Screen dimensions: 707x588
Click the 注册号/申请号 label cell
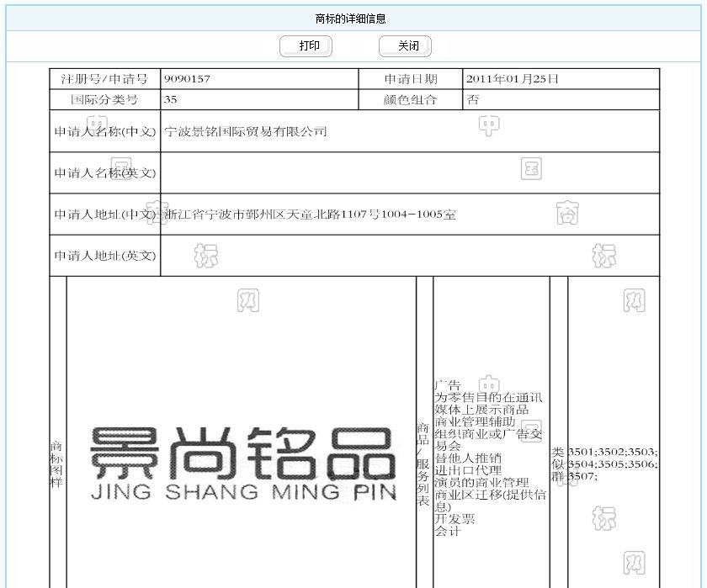tap(104, 79)
